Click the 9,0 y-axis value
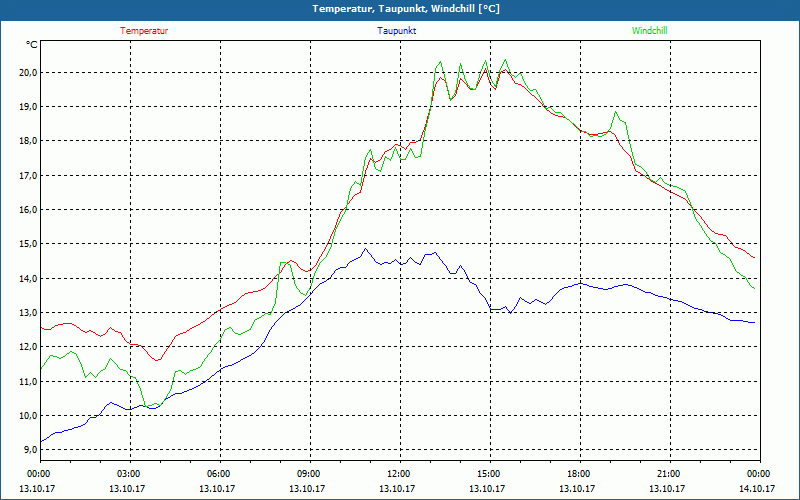This screenshot has width=800, height=500. pyautogui.click(x=31, y=450)
